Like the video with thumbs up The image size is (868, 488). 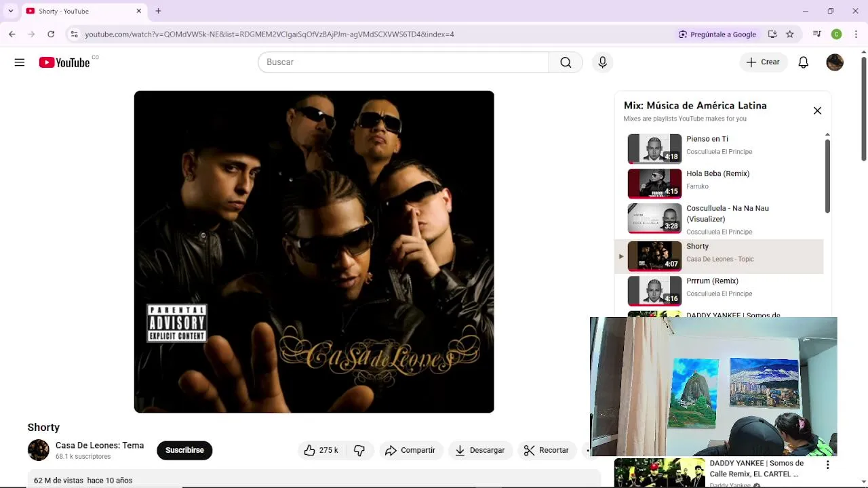coord(321,450)
